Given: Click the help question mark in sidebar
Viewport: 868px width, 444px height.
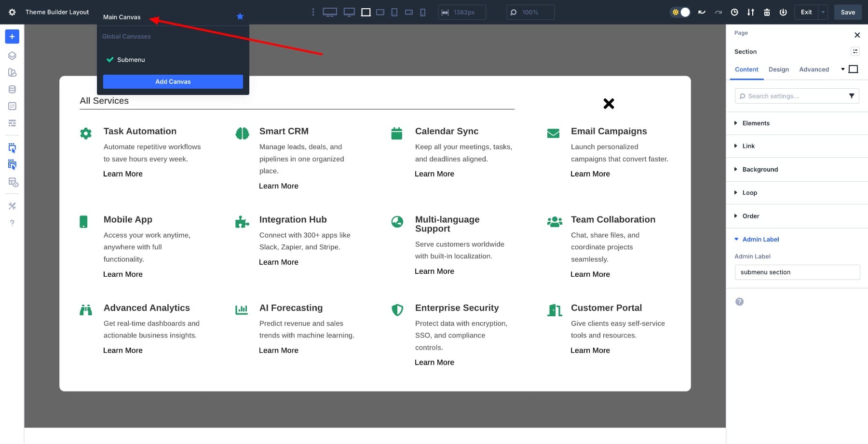Looking at the screenshot, I should coord(12,223).
